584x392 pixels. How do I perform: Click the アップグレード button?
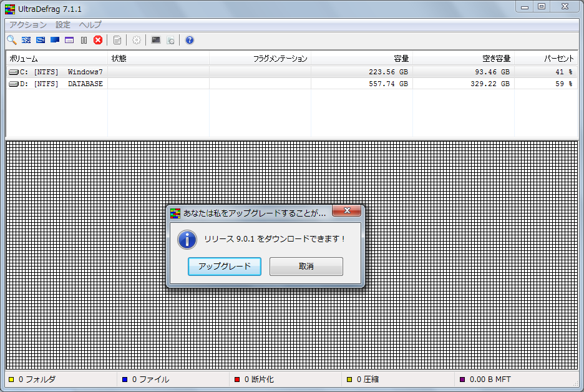[225, 267]
